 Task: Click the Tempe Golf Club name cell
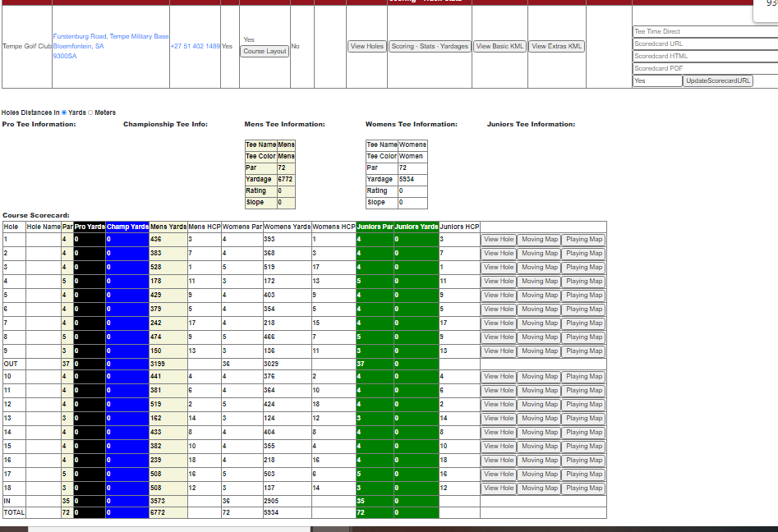27,46
